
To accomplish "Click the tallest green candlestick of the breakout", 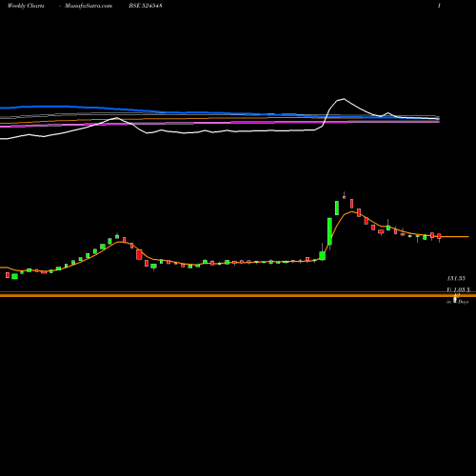I will click(329, 231).
